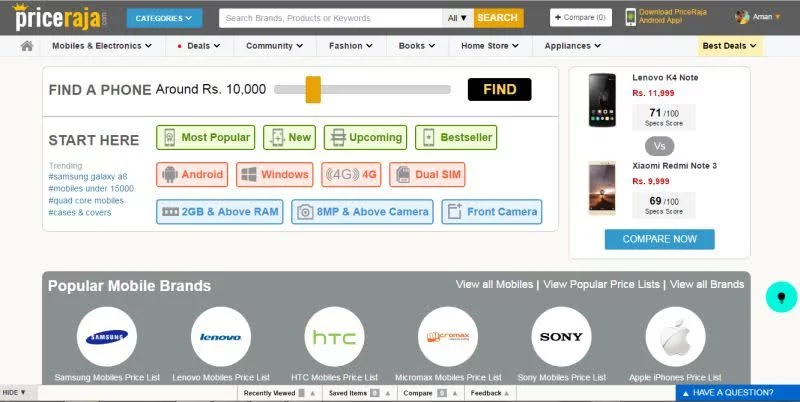Select the Micromax brand logo
This screenshot has height=402, width=800.
point(448,337)
